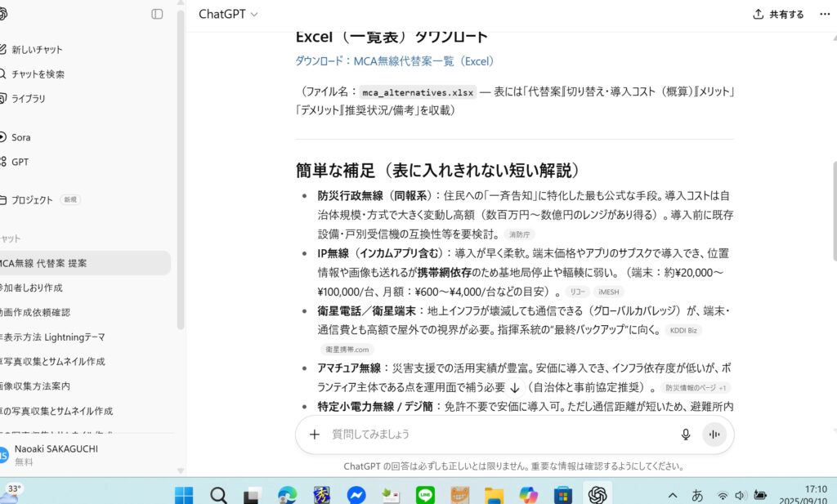837x504 pixels.
Task: Open the Windows Start menu
Action: click(184, 496)
